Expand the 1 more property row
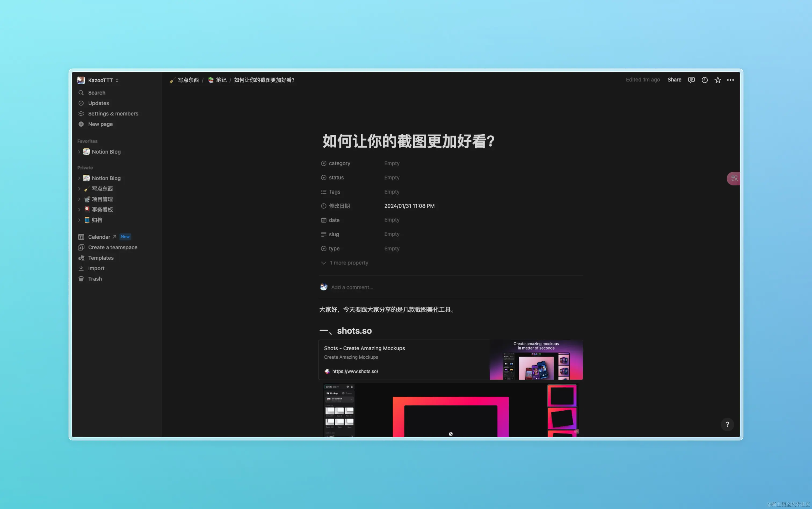The width and height of the screenshot is (812, 509). [349, 263]
